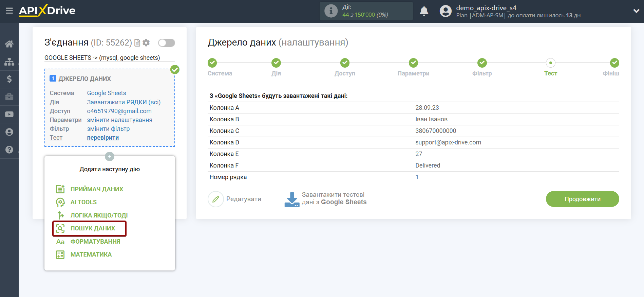Click the Номер рядка row label
644x297 pixels.
228,177
